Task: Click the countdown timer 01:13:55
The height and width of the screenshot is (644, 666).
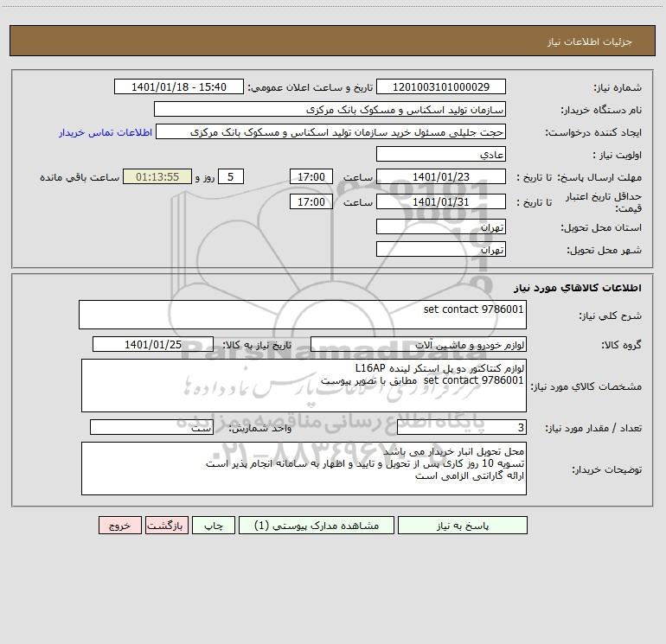Action: (x=157, y=176)
